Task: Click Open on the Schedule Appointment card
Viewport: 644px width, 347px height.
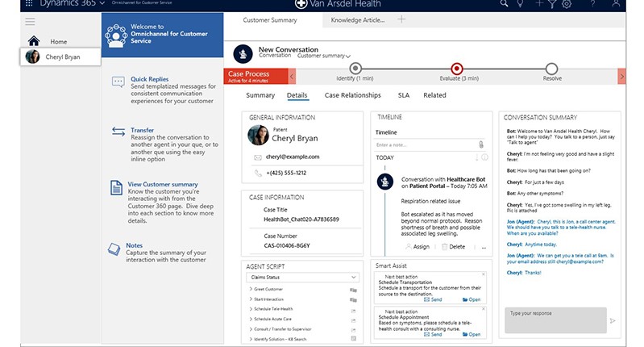Action: coord(471,335)
